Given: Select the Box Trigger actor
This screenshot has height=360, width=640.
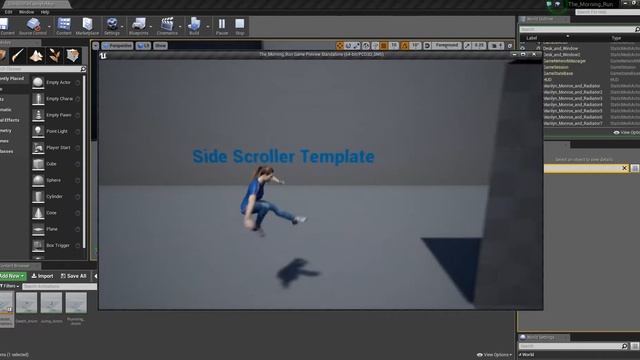Looking at the screenshot, I should coord(56,246).
